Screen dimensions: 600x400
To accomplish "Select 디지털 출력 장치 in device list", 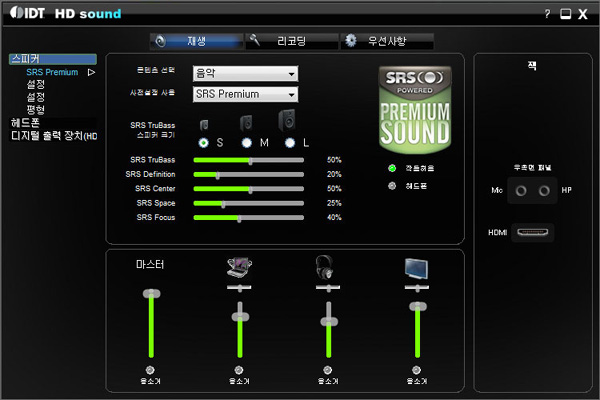I will tap(54, 136).
